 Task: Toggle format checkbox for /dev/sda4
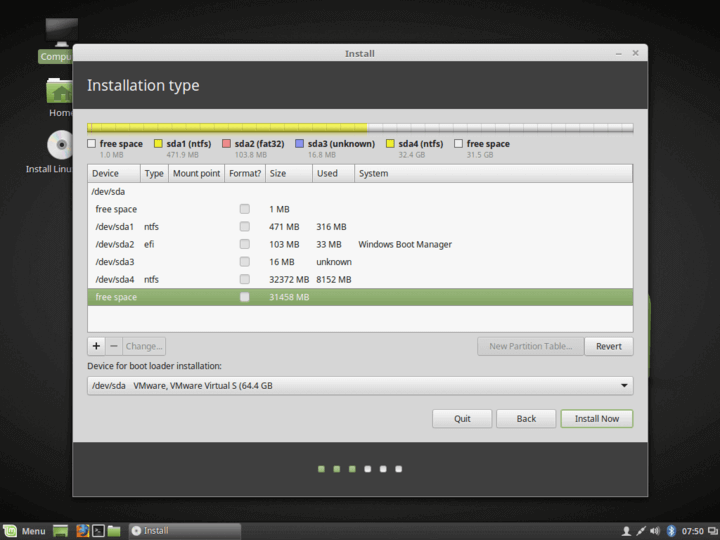[244, 279]
